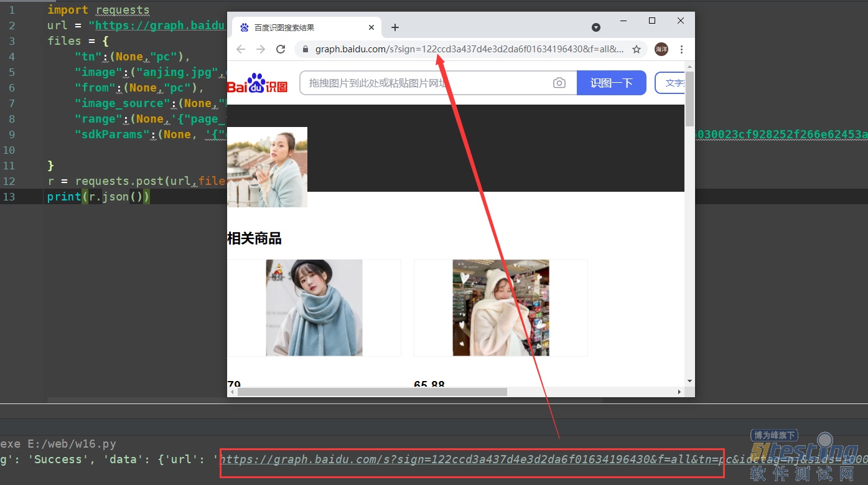Viewport: 868px width, 485px height.
Task: Reload the page in Chrome
Action: pyautogui.click(x=281, y=49)
